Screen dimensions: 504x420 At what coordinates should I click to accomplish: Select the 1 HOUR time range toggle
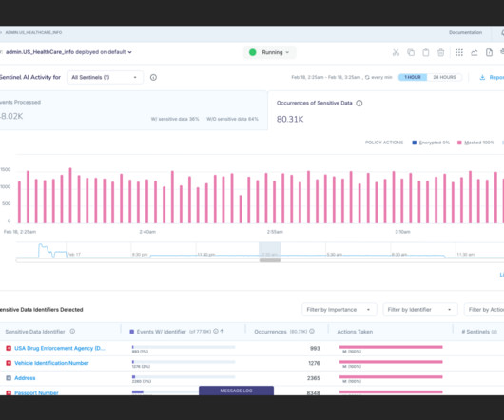click(413, 77)
